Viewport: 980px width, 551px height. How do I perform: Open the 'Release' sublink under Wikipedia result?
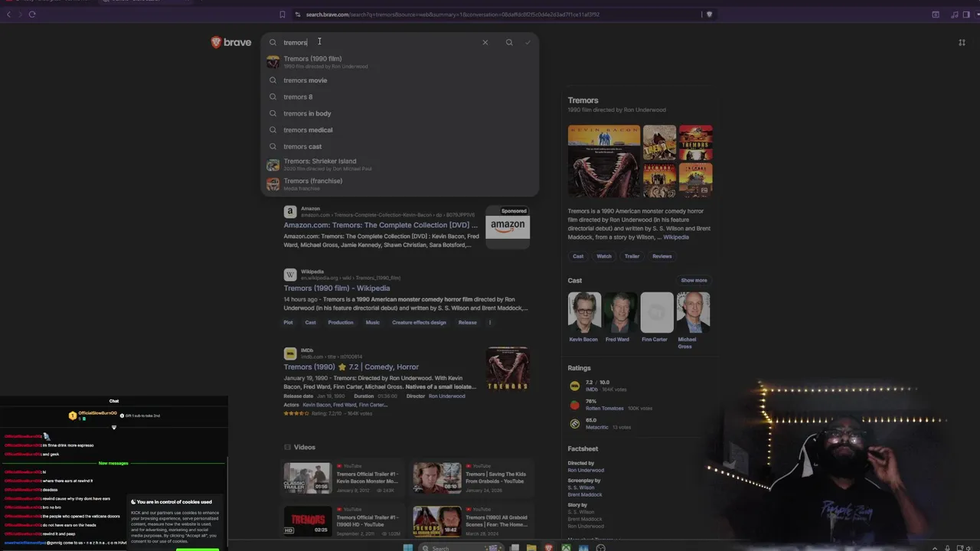click(467, 322)
